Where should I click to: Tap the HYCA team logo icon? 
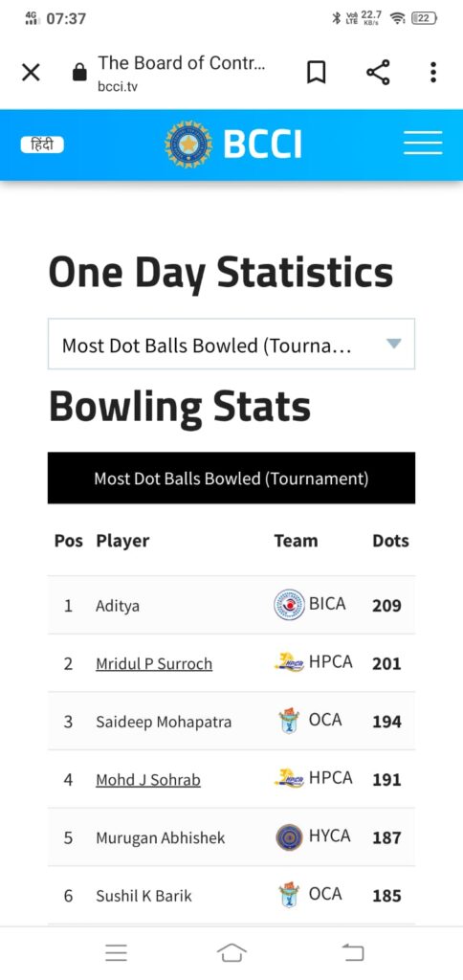289,837
